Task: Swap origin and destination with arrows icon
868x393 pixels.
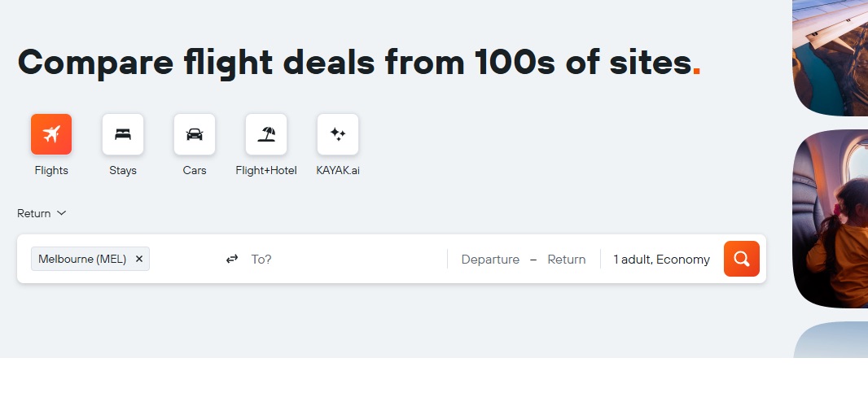Action: 232,259
